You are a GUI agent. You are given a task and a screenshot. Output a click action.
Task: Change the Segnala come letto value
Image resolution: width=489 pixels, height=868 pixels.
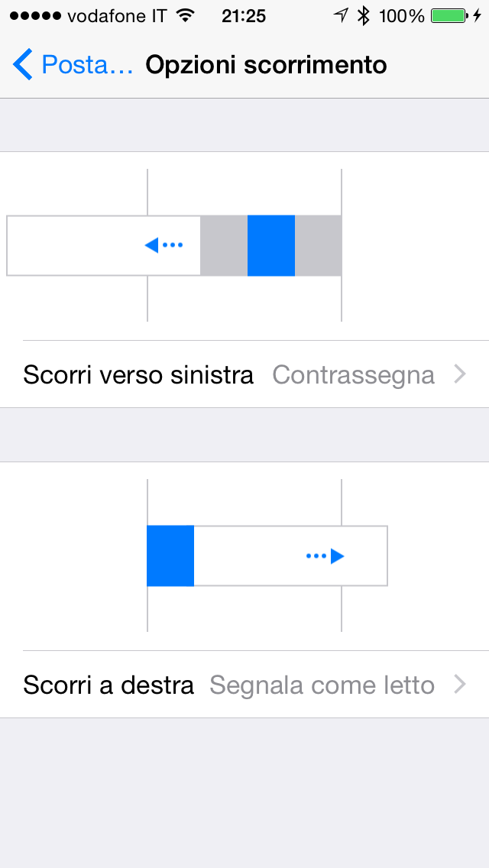(x=322, y=685)
